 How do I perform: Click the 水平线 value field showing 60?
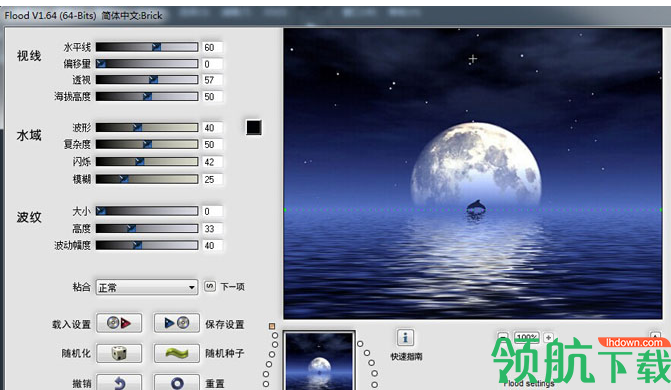coord(212,47)
